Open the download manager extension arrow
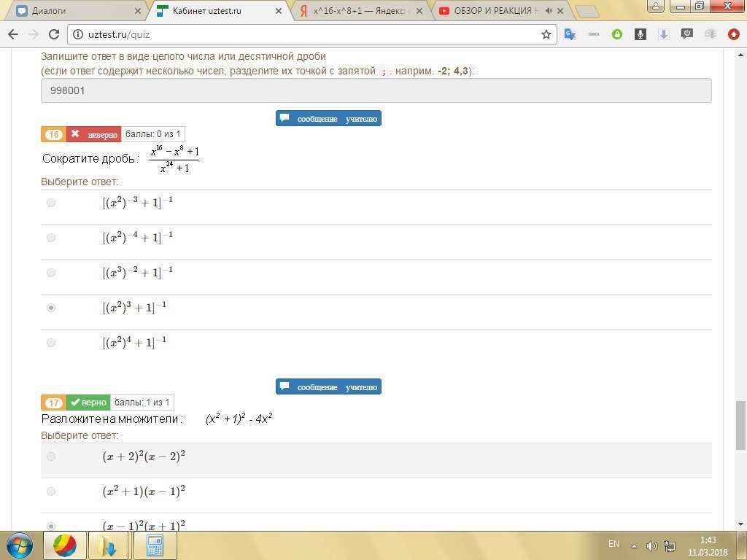Image resolution: width=747 pixels, height=560 pixels. click(x=664, y=34)
